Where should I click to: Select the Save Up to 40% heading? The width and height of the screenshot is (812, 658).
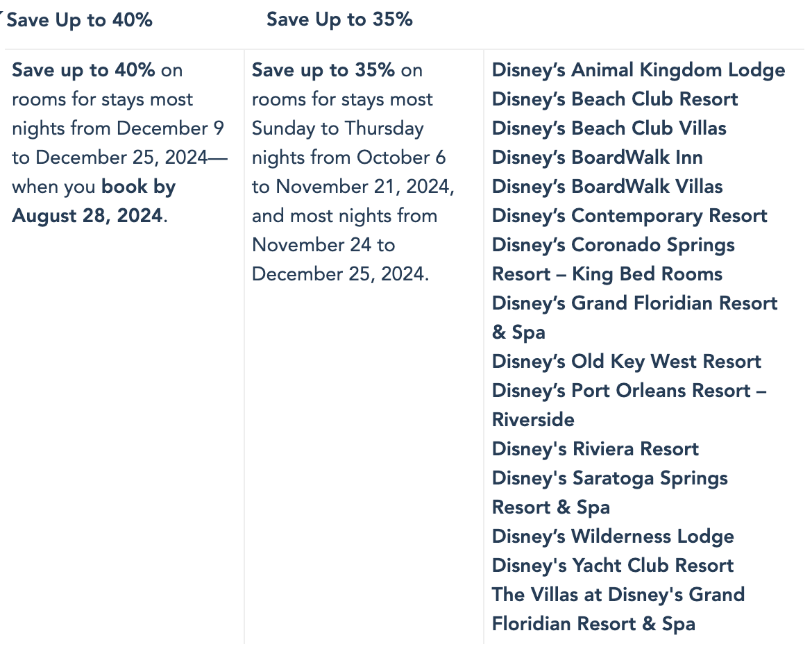click(x=80, y=20)
